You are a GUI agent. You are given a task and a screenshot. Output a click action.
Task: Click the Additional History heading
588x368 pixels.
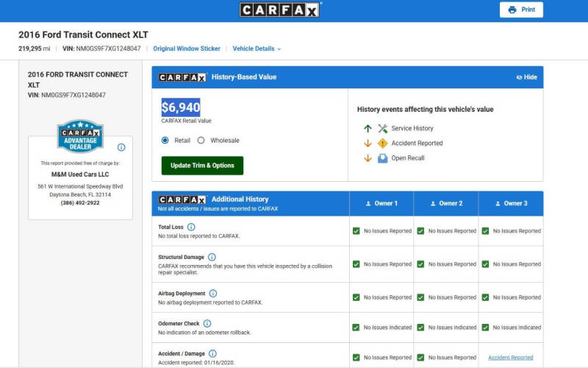pos(240,199)
